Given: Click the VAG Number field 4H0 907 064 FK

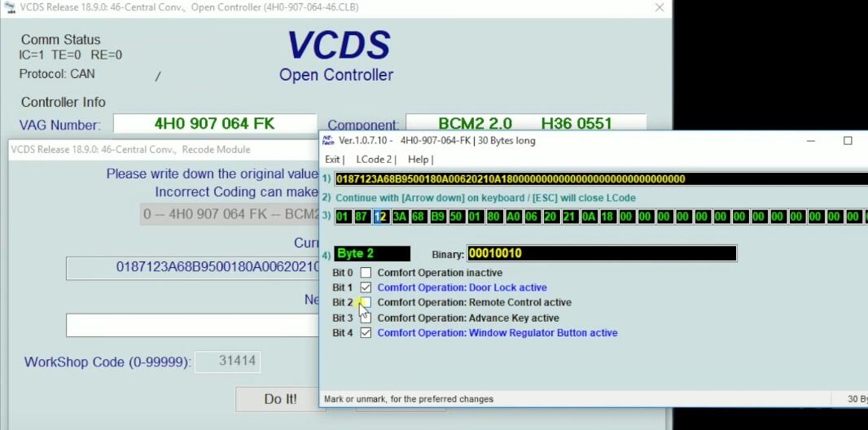Looking at the screenshot, I should pos(215,124).
